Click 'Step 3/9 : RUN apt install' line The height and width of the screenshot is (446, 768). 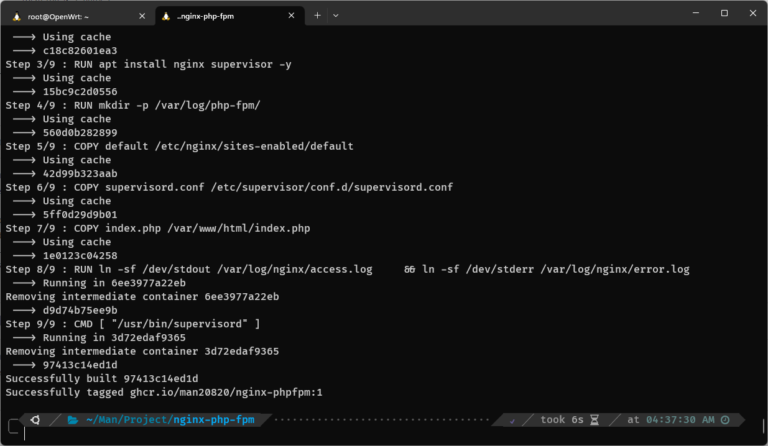[x=148, y=64]
